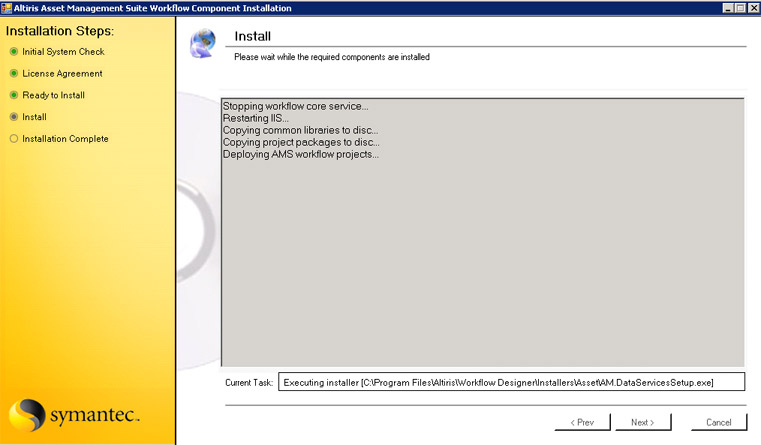Select the License Agreement step indicator

click(x=14, y=73)
